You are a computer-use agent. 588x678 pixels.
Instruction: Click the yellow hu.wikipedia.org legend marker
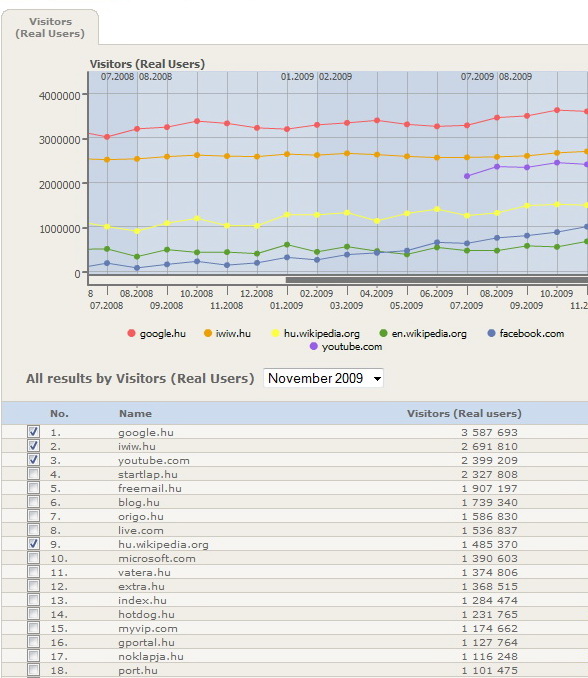(x=275, y=333)
